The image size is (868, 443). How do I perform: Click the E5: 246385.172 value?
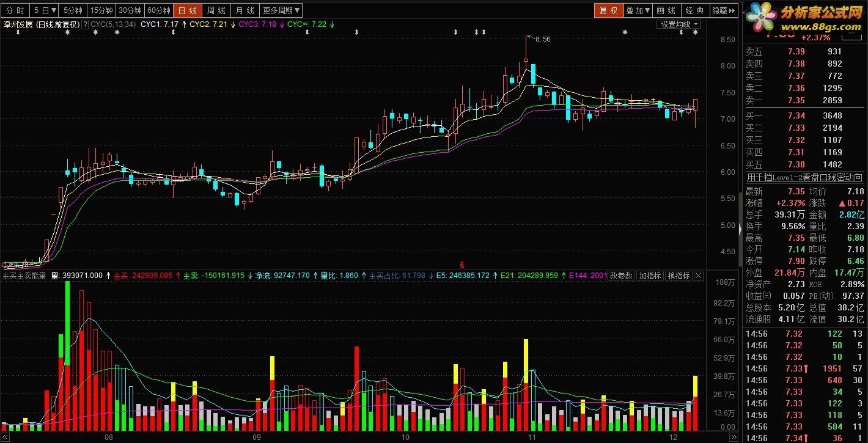pos(463,276)
